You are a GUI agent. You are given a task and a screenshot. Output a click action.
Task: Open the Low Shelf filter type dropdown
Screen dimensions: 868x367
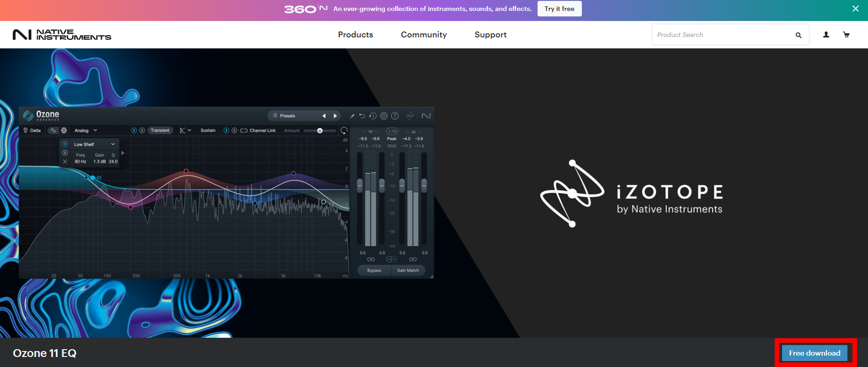(95, 144)
